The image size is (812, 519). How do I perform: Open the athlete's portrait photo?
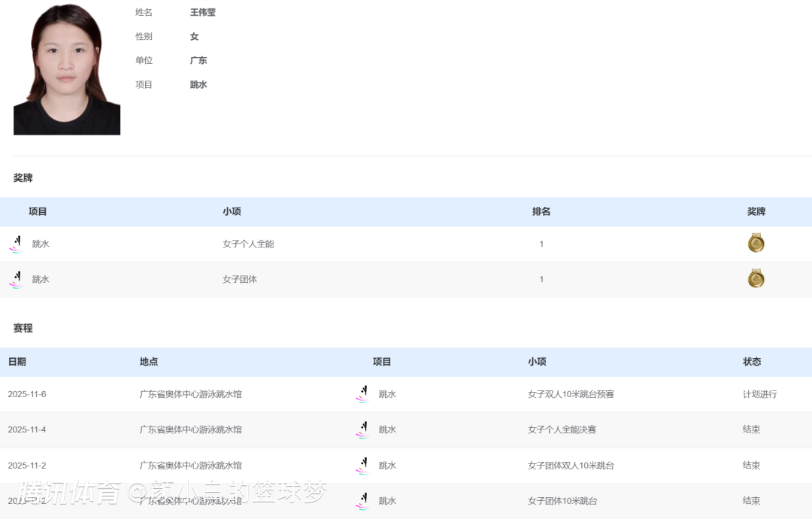pos(67,69)
